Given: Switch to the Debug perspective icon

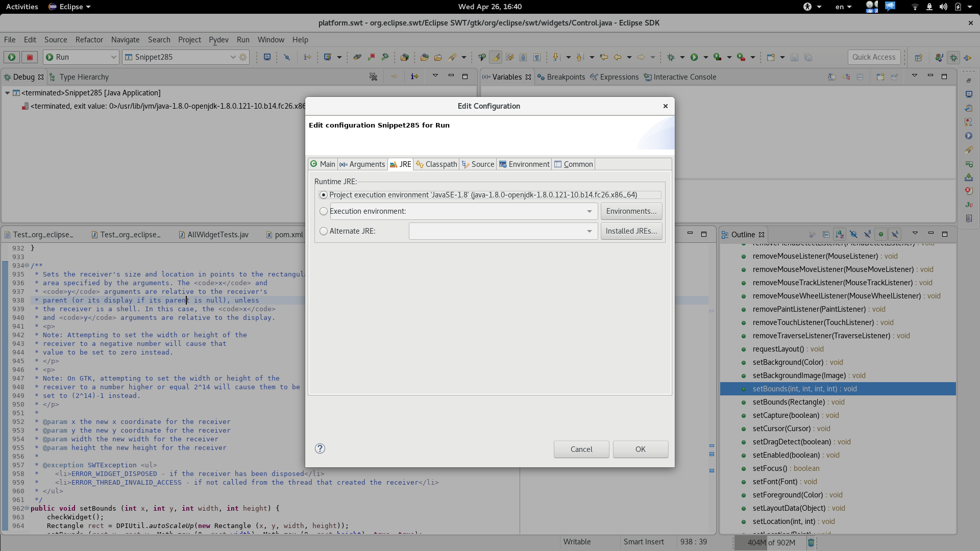Looking at the screenshot, I should coord(953,58).
